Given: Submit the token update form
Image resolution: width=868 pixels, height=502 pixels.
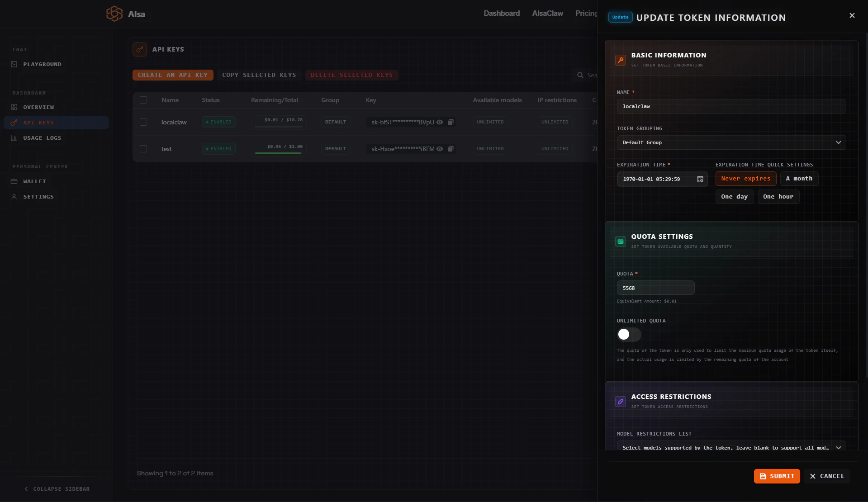Looking at the screenshot, I should coord(776,476).
